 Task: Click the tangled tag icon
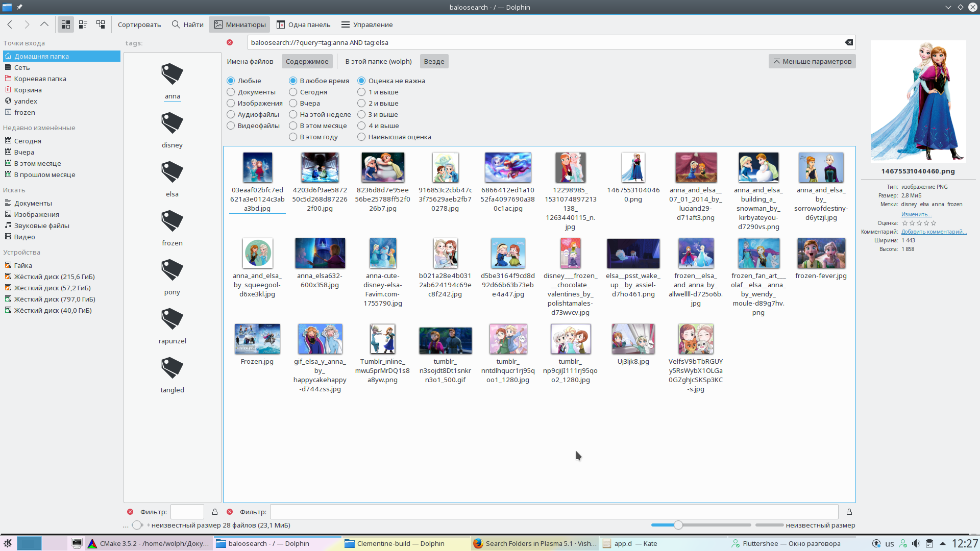(x=172, y=368)
